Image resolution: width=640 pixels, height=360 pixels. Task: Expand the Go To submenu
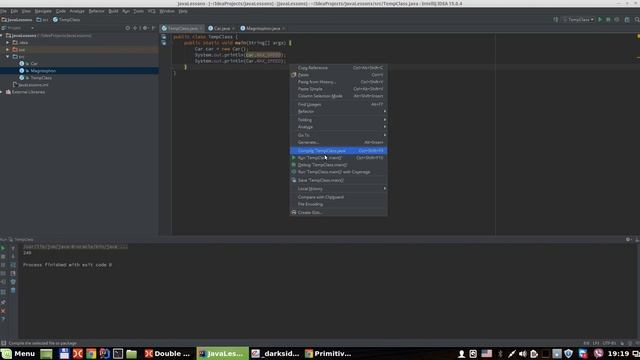(338, 135)
